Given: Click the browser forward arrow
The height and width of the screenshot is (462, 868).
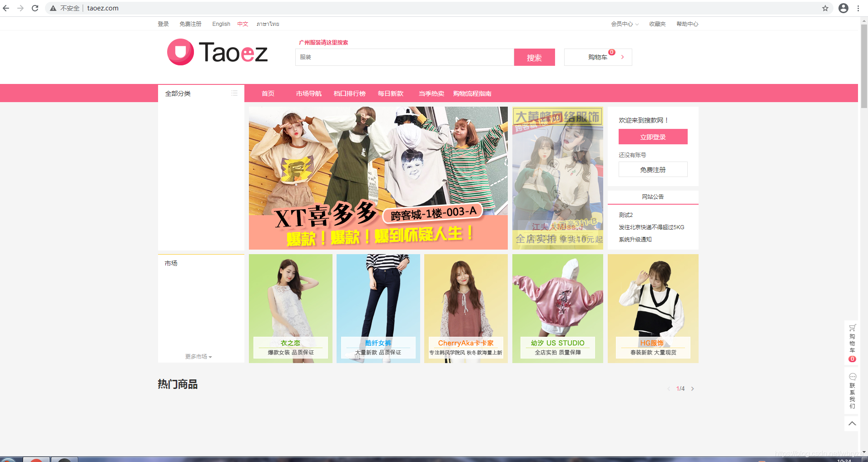Looking at the screenshot, I should tap(20, 8).
